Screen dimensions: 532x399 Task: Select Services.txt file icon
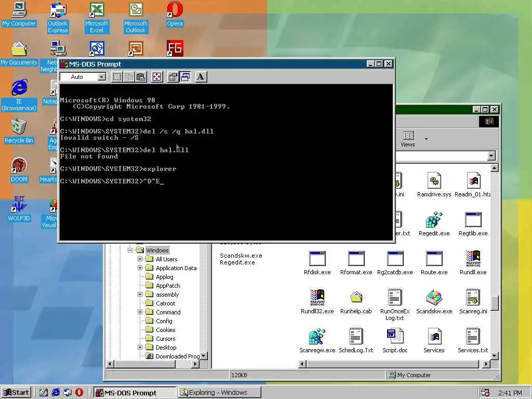click(473, 341)
